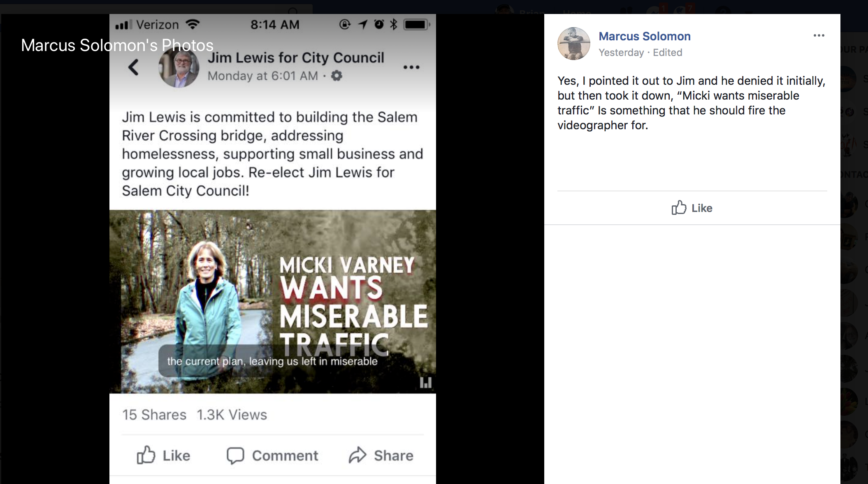Image resolution: width=868 pixels, height=484 pixels.
Task: Click the battery icon in phone status bar
Action: pyautogui.click(x=416, y=25)
